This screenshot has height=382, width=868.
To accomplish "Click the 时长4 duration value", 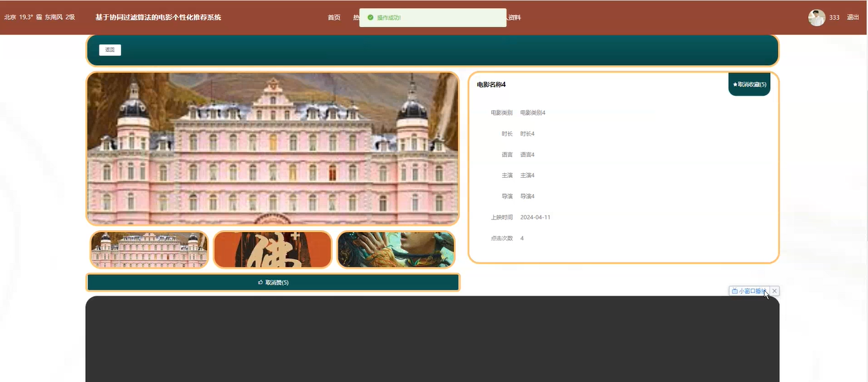I will tap(527, 134).
